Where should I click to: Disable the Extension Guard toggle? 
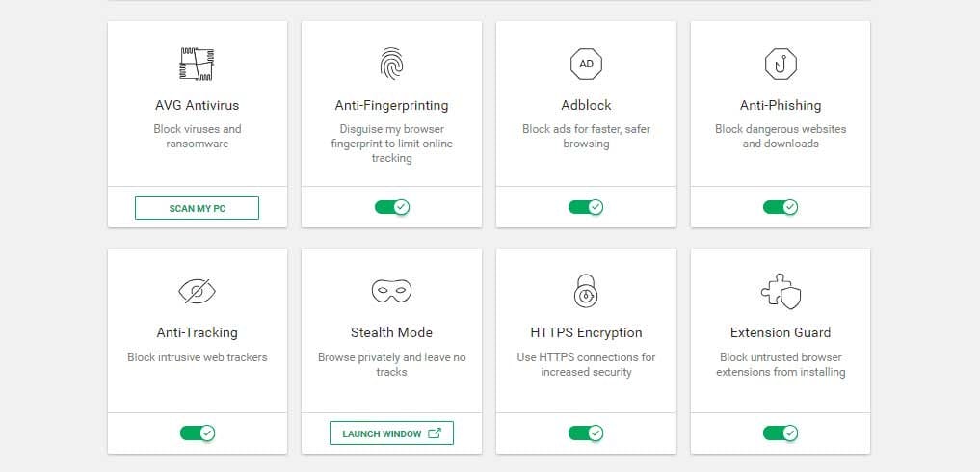tap(781, 433)
